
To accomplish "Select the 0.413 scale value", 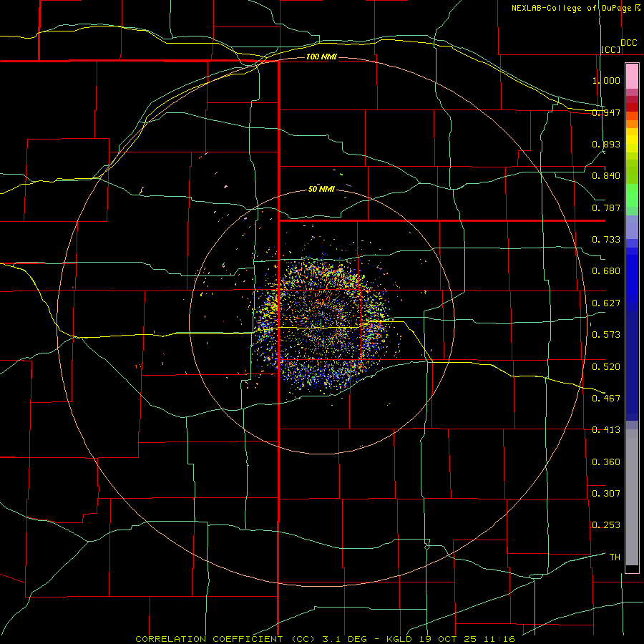I will (606, 430).
